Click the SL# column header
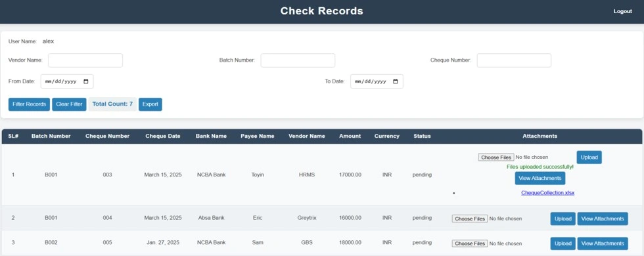The height and width of the screenshot is (256, 644). (x=13, y=137)
